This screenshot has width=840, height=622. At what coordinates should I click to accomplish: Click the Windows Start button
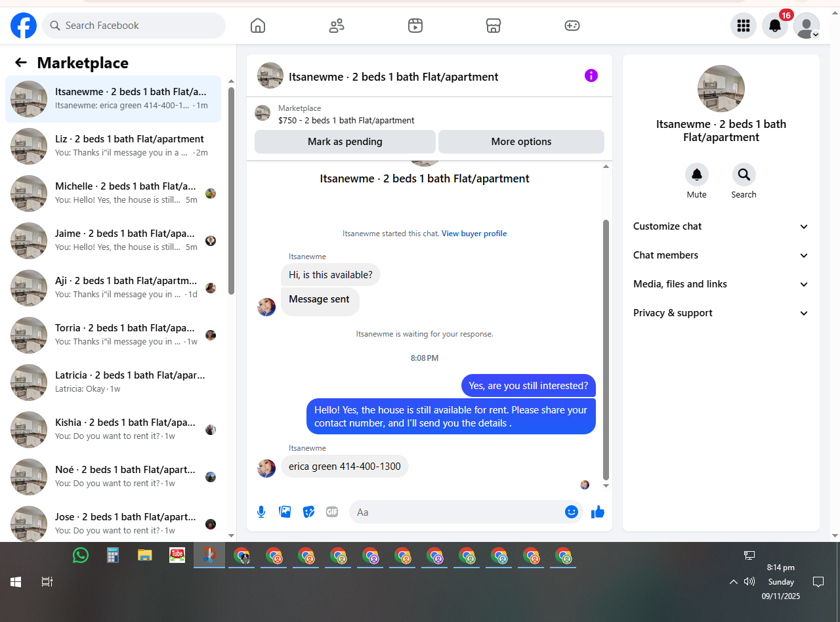[16, 582]
